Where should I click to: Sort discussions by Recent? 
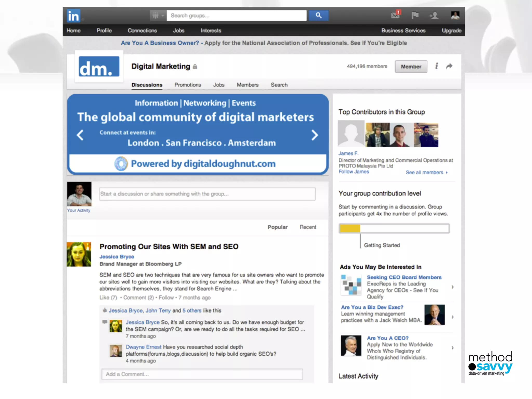coord(308,227)
